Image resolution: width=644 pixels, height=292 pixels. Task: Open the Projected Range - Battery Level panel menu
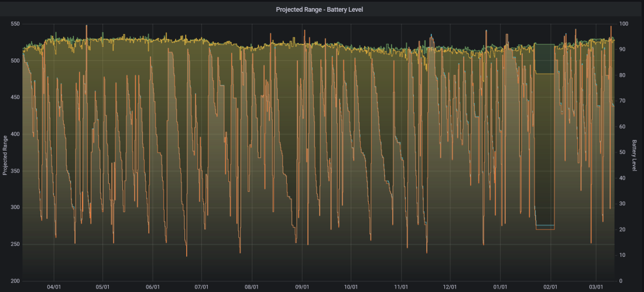(x=320, y=9)
